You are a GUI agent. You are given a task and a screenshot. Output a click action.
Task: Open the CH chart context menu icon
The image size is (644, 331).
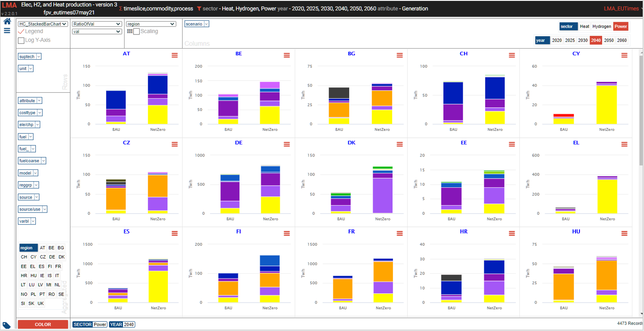512,55
